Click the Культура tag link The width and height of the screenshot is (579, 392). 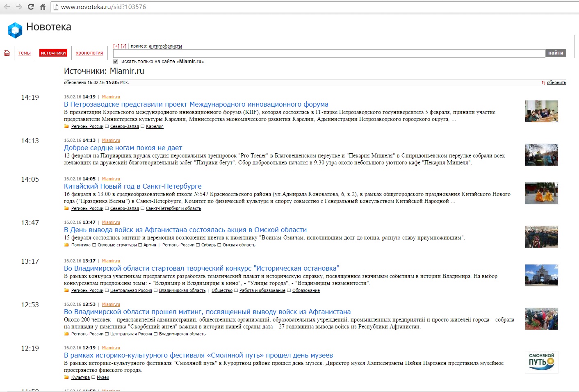click(x=80, y=377)
